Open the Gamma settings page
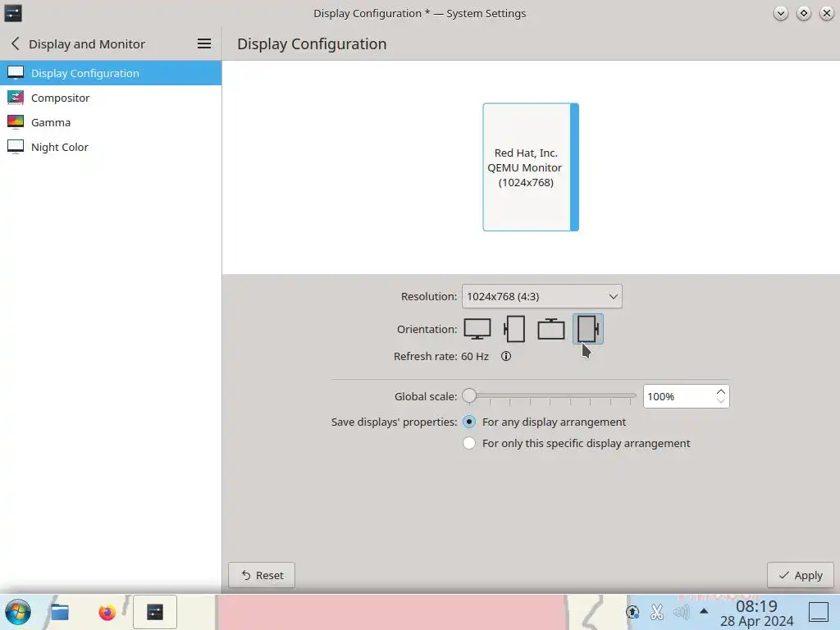This screenshot has width=840, height=630. point(111,122)
